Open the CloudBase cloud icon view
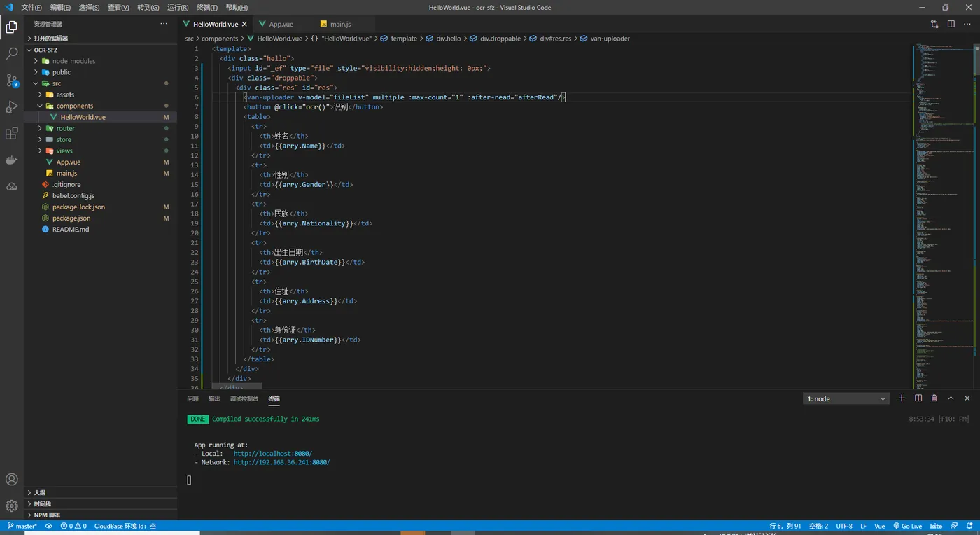This screenshot has height=535, width=980. coord(11,186)
